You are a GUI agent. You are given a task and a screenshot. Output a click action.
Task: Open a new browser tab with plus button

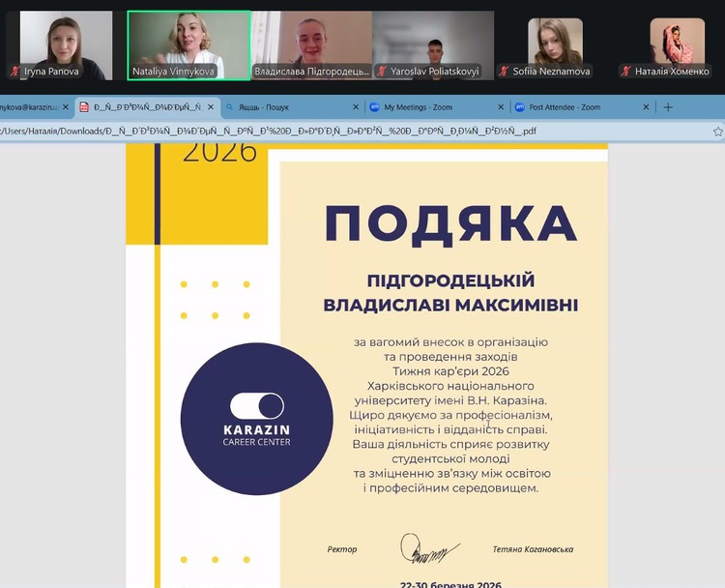click(668, 107)
